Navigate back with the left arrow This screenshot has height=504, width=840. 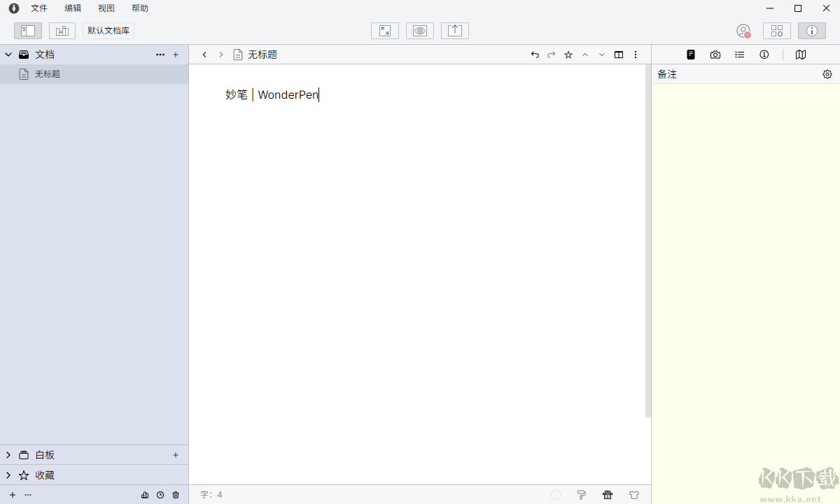point(204,55)
